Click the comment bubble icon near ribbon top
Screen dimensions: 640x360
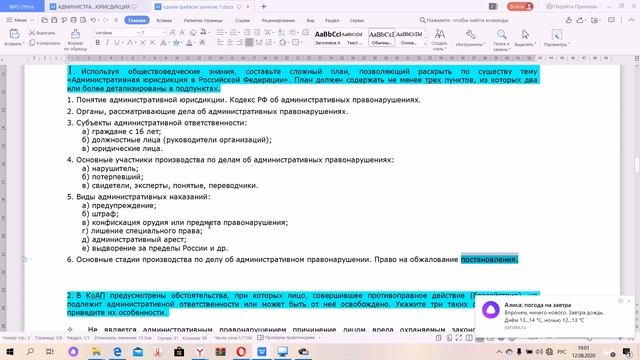pyautogui.click(x=611, y=20)
